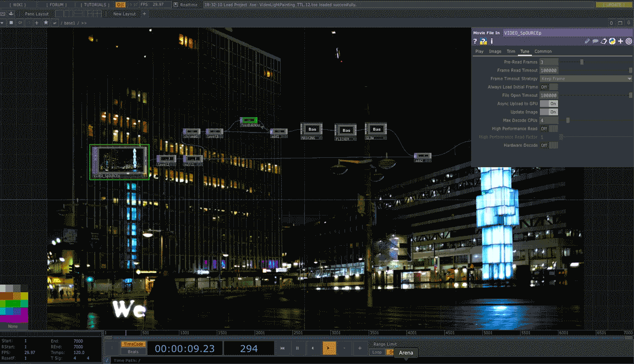634x364 pixels.
Task: Select the Beats display mode
Action: 133,352
